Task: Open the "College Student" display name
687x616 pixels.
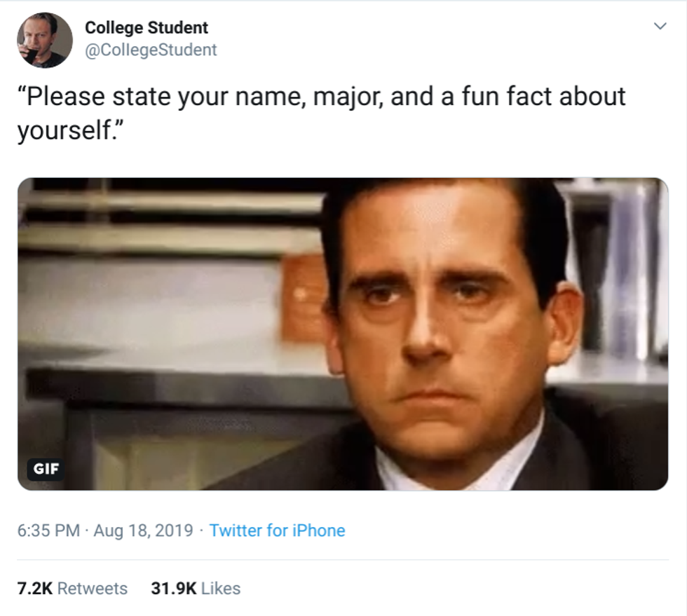Action: click(x=147, y=28)
